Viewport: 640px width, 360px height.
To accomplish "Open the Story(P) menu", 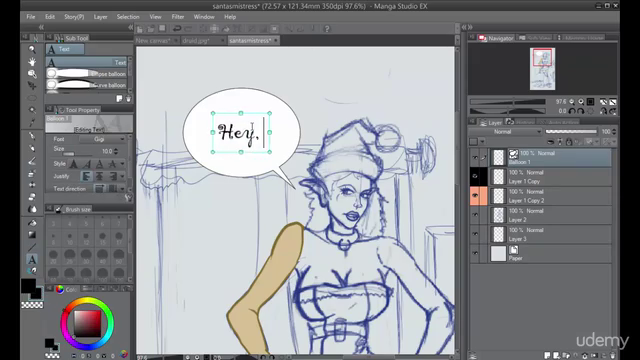I will point(74,17).
